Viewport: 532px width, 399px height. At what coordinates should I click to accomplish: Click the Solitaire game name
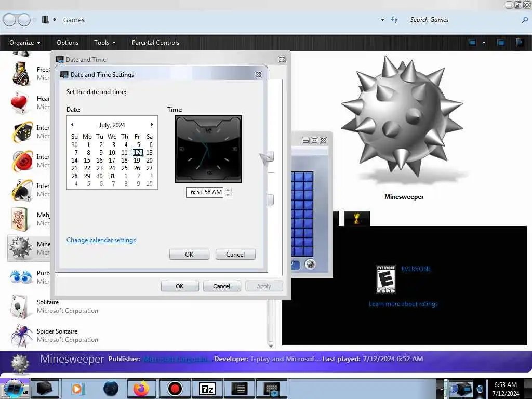[48, 302]
